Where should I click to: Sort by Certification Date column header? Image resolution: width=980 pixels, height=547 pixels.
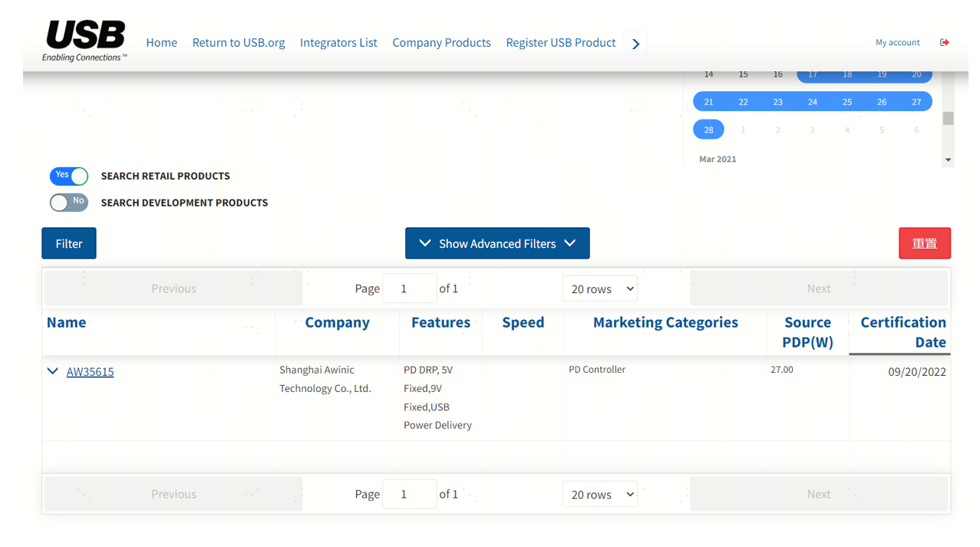[x=902, y=331]
